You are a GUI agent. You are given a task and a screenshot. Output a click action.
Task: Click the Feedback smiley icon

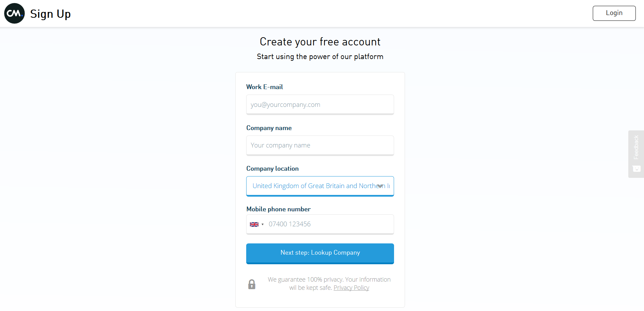[636, 169]
